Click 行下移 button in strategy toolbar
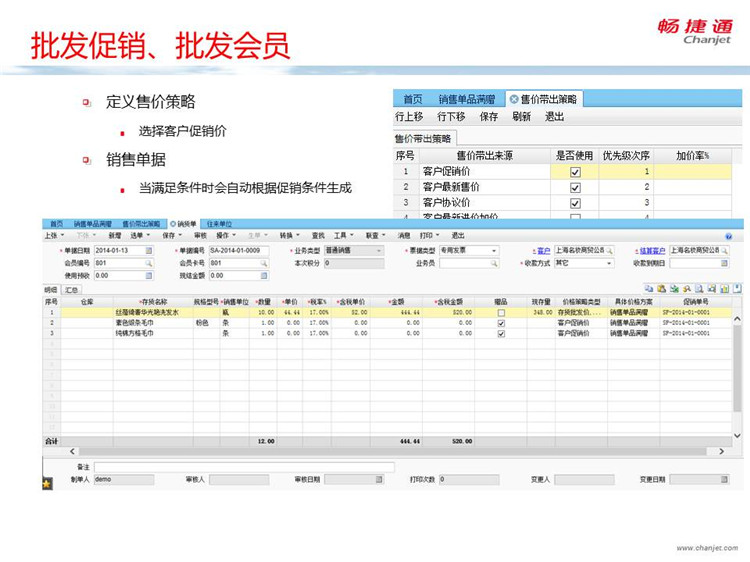 [x=451, y=117]
